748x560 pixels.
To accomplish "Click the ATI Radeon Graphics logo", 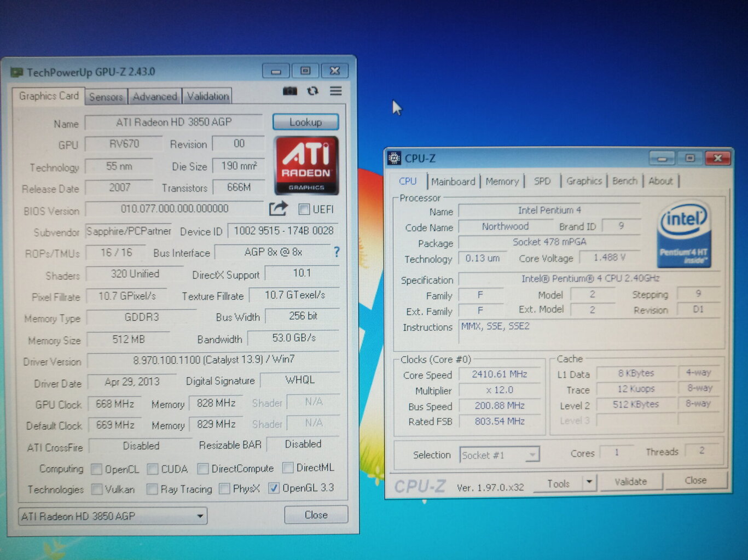I will click(x=306, y=166).
